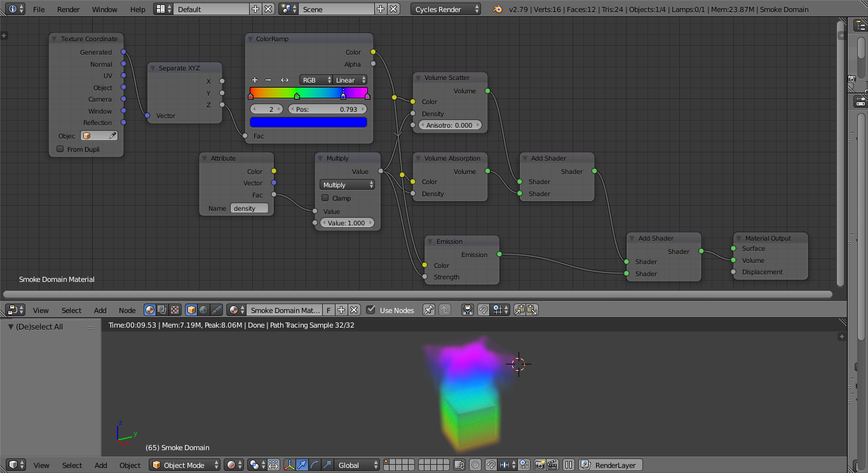Enable the translate manipulator arrow icon
Viewport: 868px width, 473px height.
(302, 465)
